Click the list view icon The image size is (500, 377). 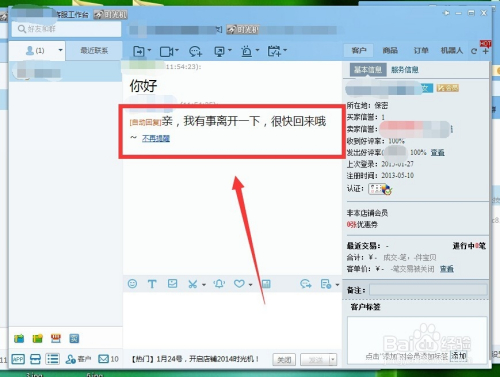point(53,359)
